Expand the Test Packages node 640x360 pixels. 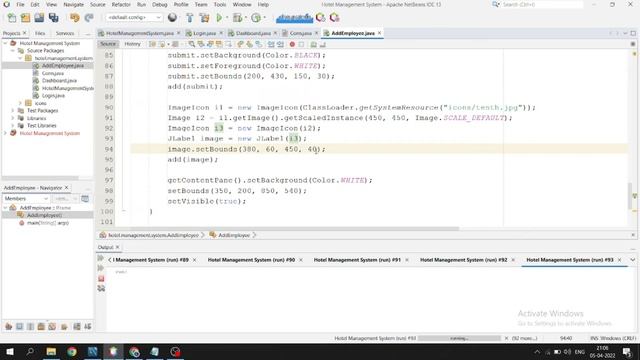point(13,111)
